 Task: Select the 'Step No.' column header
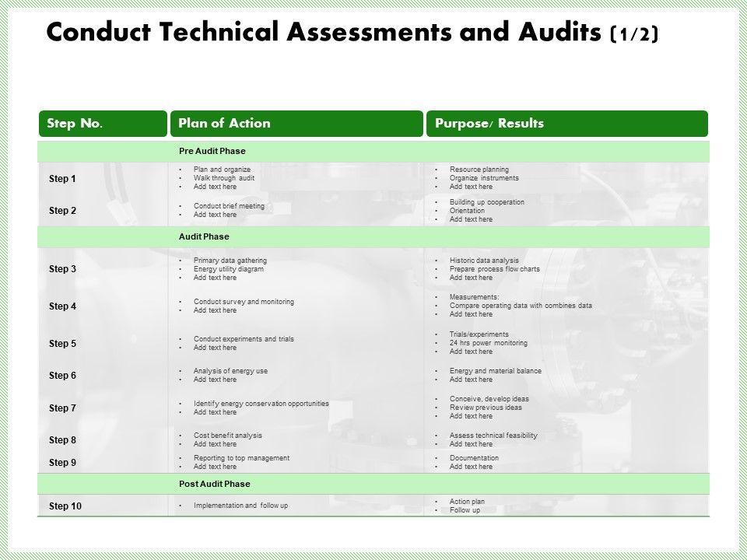tap(103, 124)
